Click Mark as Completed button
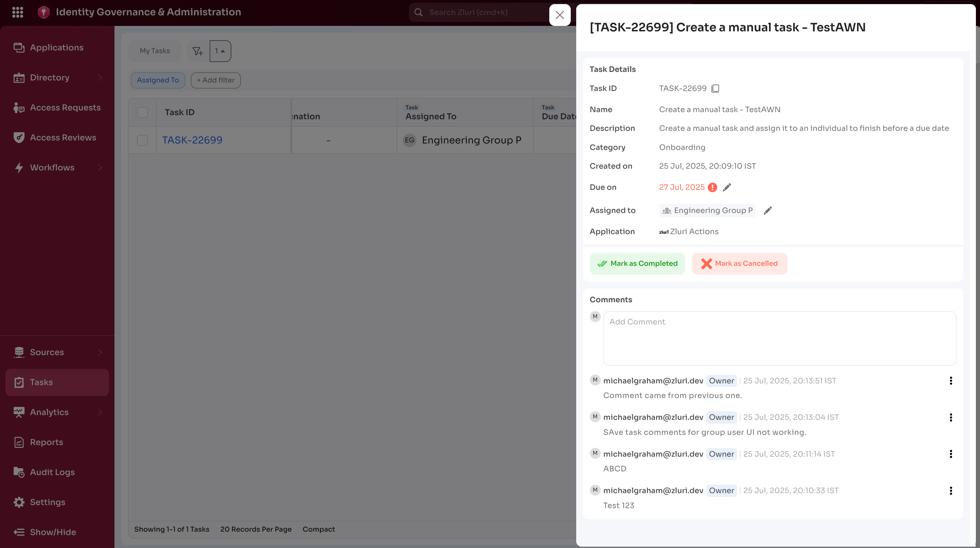 (x=637, y=264)
